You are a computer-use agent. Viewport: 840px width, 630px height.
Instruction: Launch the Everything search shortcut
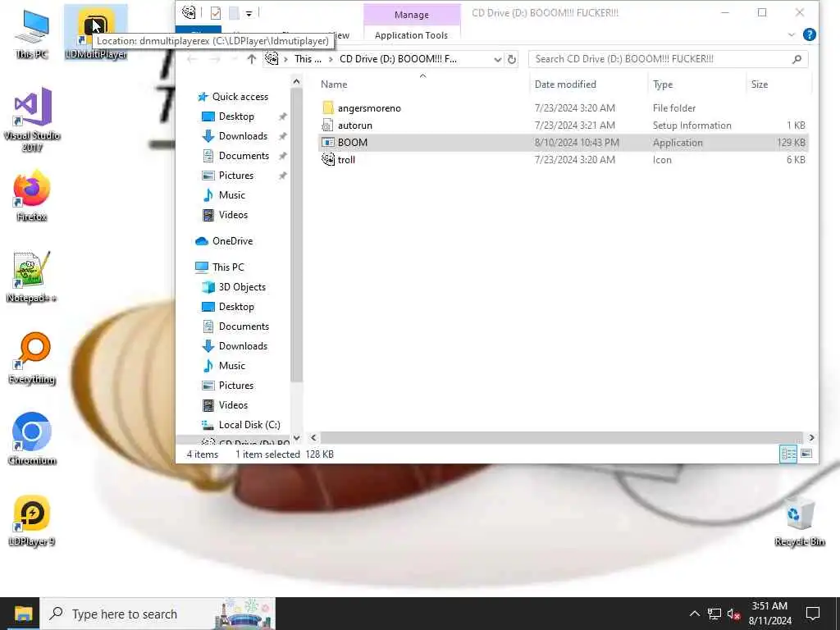coord(32,358)
